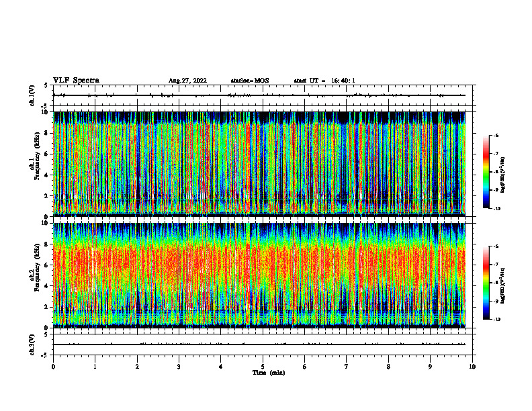
Task: Click the ch.2 frequency tick "6"
Action: (x=45, y=265)
